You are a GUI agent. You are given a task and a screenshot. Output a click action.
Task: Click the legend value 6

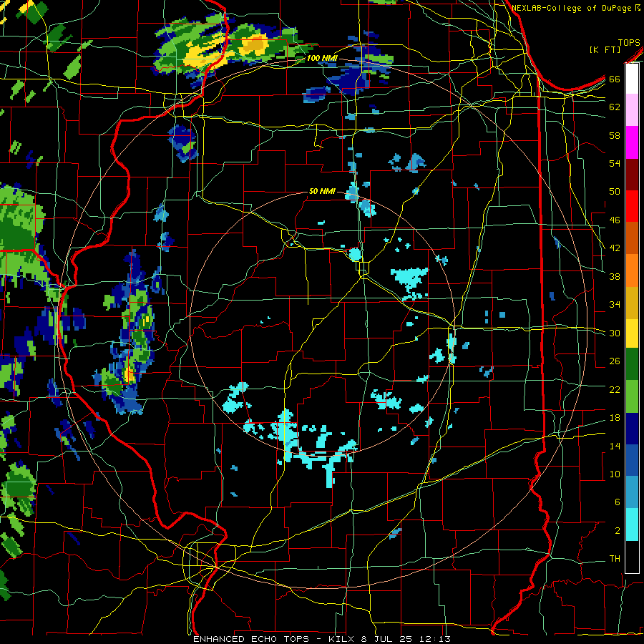point(618,502)
